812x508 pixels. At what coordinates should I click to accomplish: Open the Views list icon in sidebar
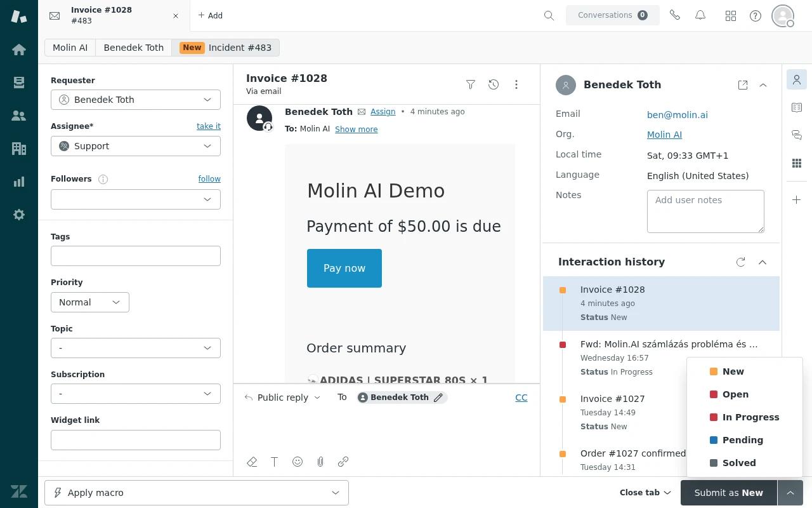click(x=19, y=83)
